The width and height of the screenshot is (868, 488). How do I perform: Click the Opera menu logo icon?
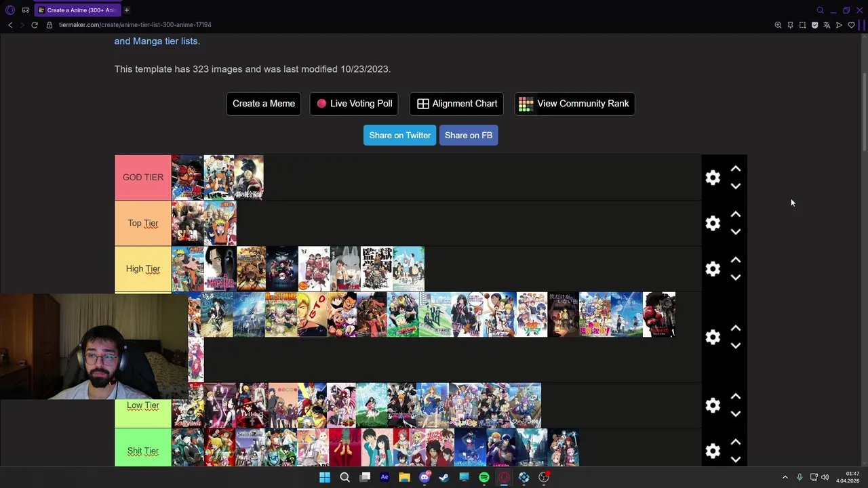[10, 10]
